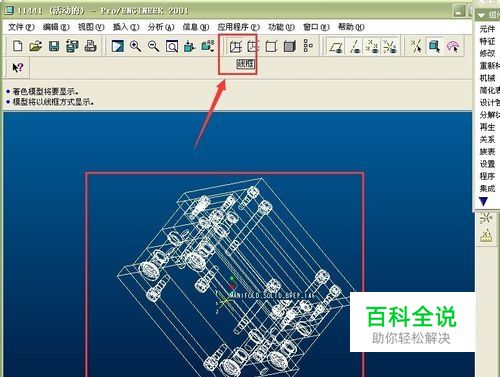The height and width of the screenshot is (377, 500).
Task: Click the Save a Copy icon
Action: (x=72, y=46)
